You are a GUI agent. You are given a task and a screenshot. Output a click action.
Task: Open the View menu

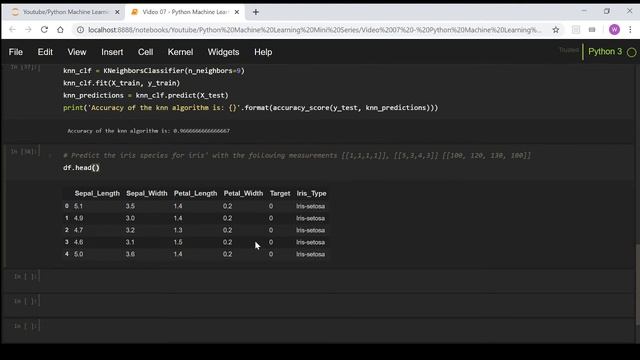click(77, 52)
